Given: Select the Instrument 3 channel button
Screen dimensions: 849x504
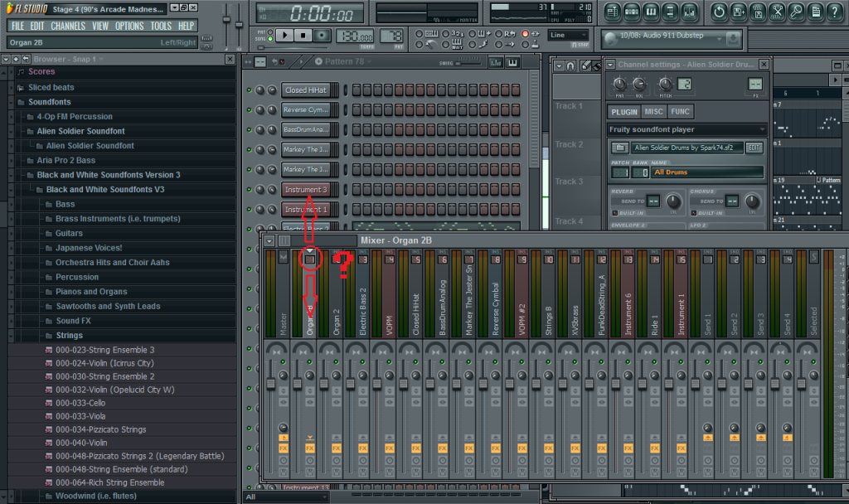Looking at the screenshot, I should (x=306, y=190).
